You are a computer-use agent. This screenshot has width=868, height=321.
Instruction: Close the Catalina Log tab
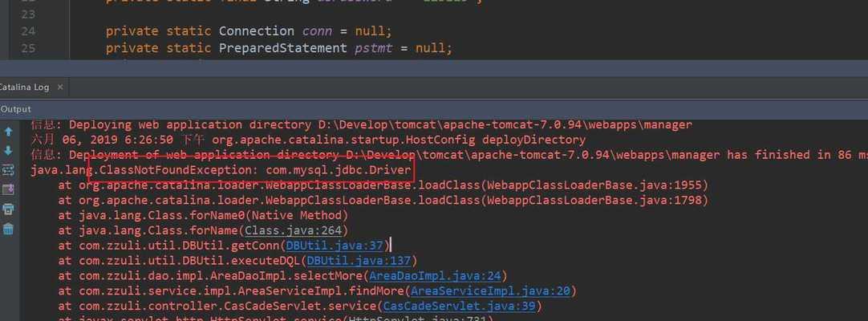[x=60, y=87]
